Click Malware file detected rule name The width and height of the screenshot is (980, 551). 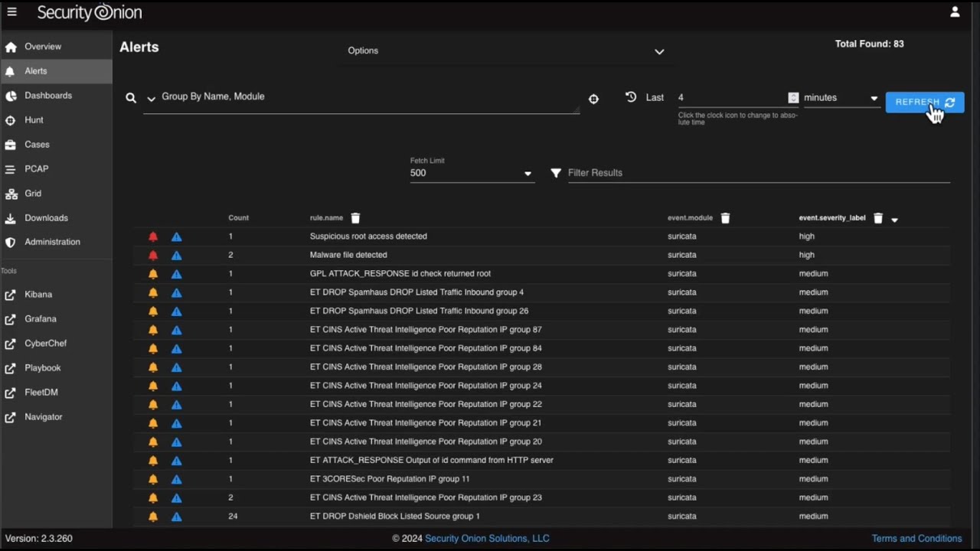[348, 255]
